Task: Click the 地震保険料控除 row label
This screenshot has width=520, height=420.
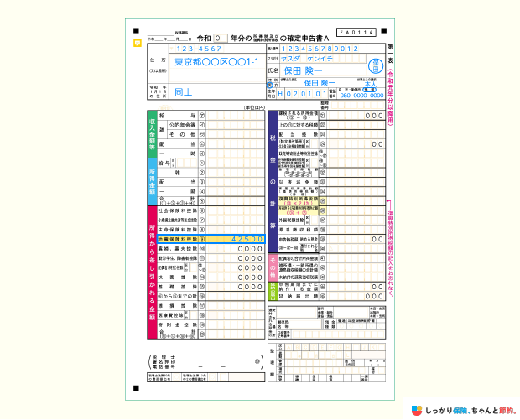Action: coord(178,239)
